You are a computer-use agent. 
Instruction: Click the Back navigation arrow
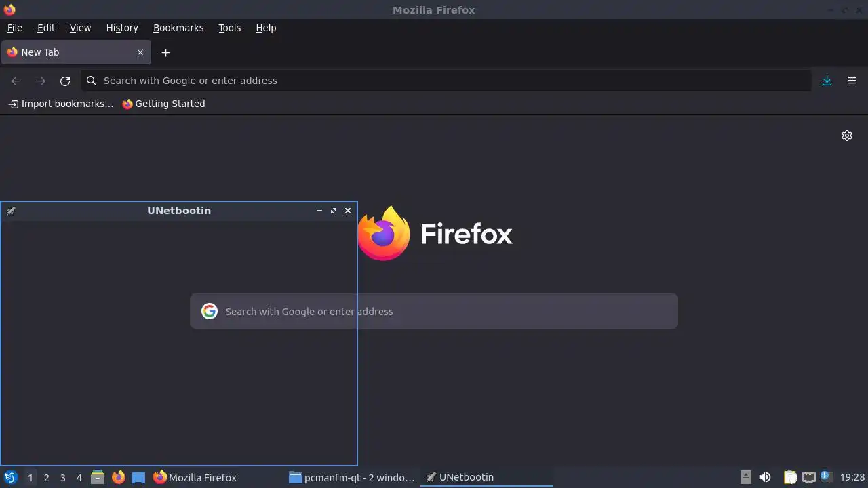16,81
